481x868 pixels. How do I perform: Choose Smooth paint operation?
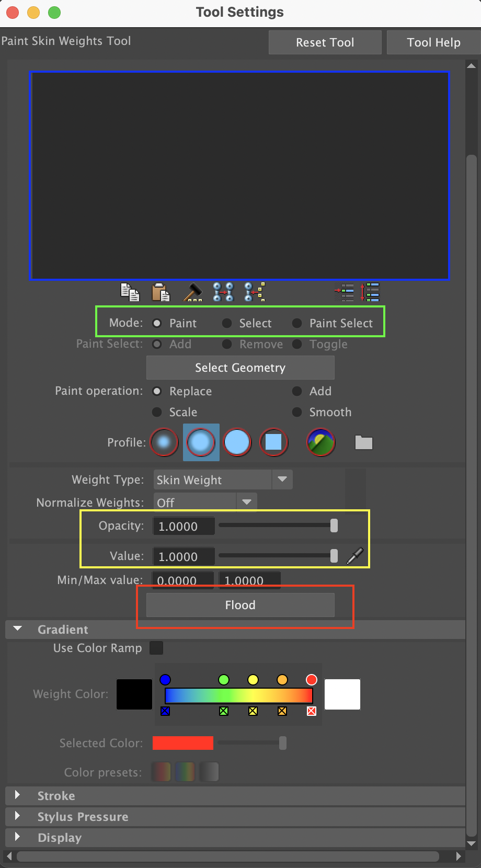[297, 412]
